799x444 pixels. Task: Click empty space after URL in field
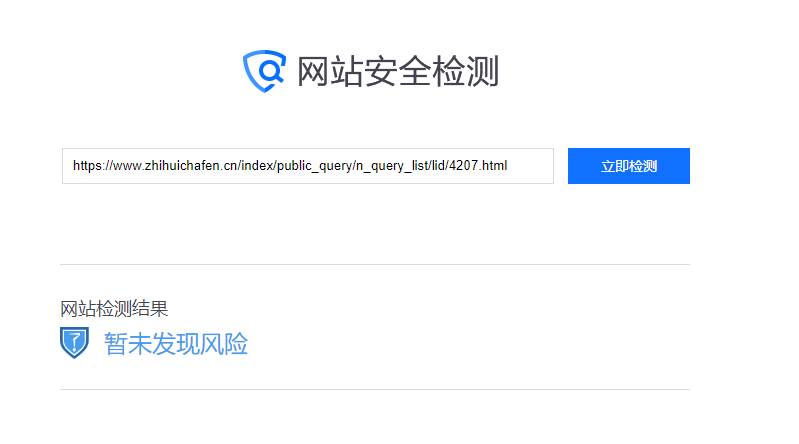click(530, 166)
